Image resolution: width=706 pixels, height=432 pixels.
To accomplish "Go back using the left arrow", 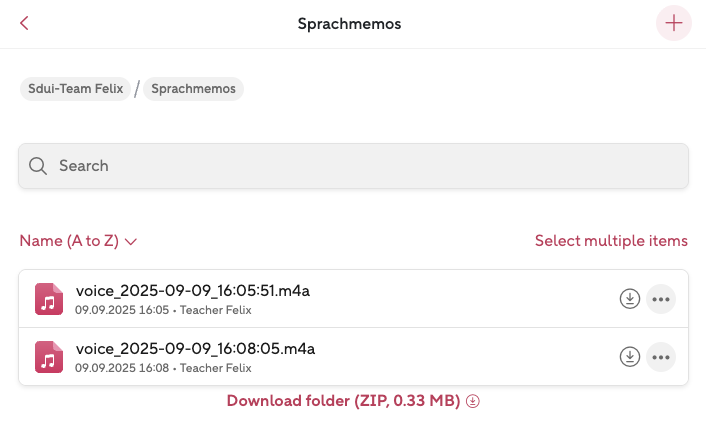I will point(24,23).
